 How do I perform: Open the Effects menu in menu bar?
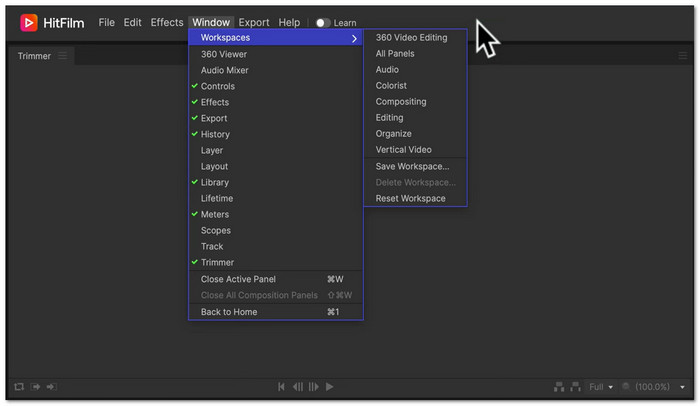pos(167,22)
